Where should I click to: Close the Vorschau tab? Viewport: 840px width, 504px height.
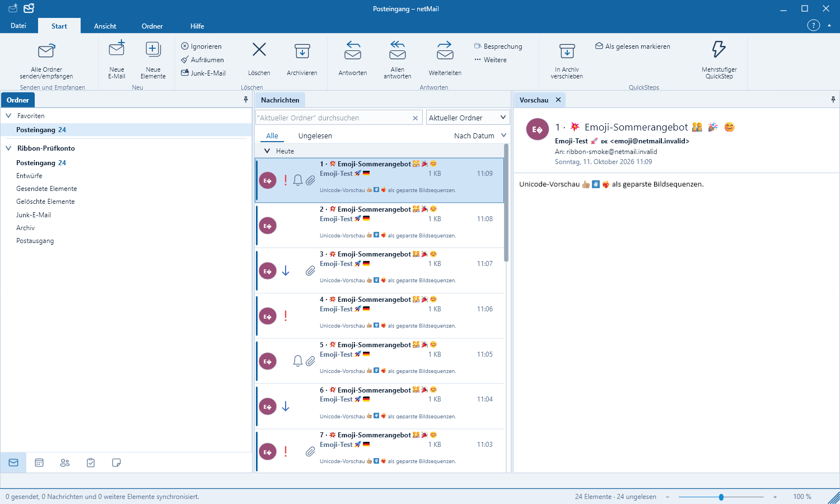(558, 100)
